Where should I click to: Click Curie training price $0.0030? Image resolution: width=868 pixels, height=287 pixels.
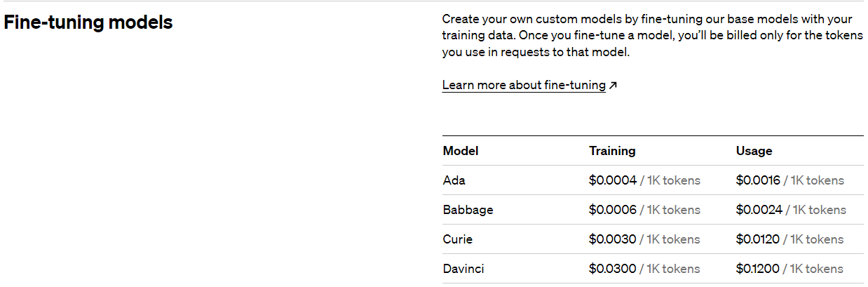[x=613, y=239]
